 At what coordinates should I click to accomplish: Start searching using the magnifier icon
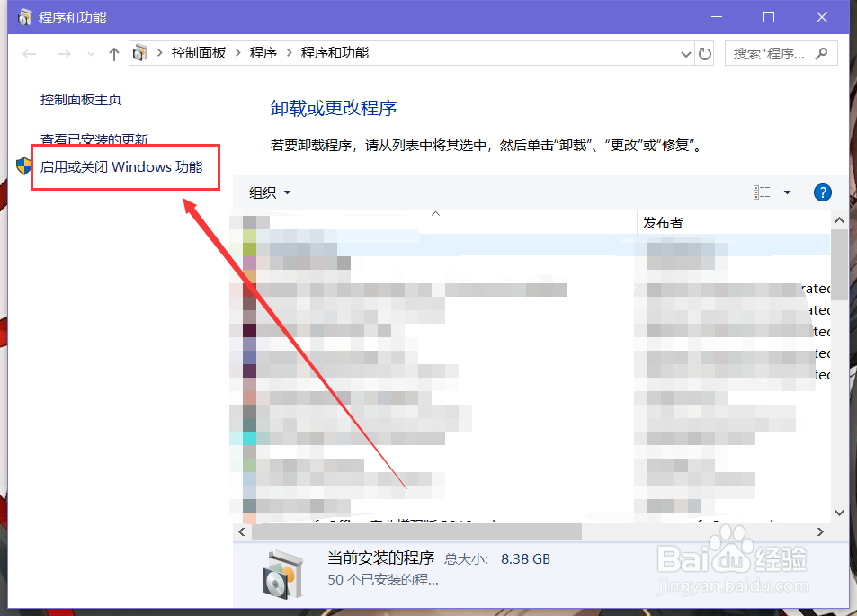point(821,53)
